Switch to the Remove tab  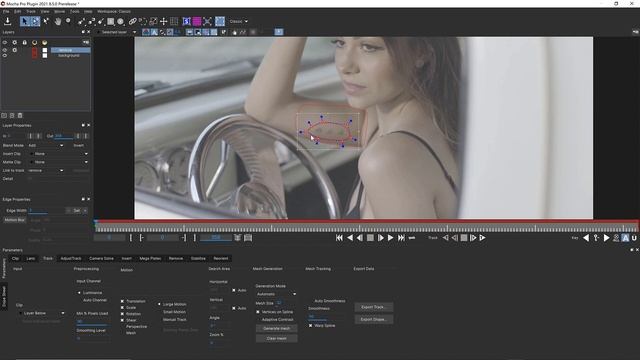tap(176, 258)
